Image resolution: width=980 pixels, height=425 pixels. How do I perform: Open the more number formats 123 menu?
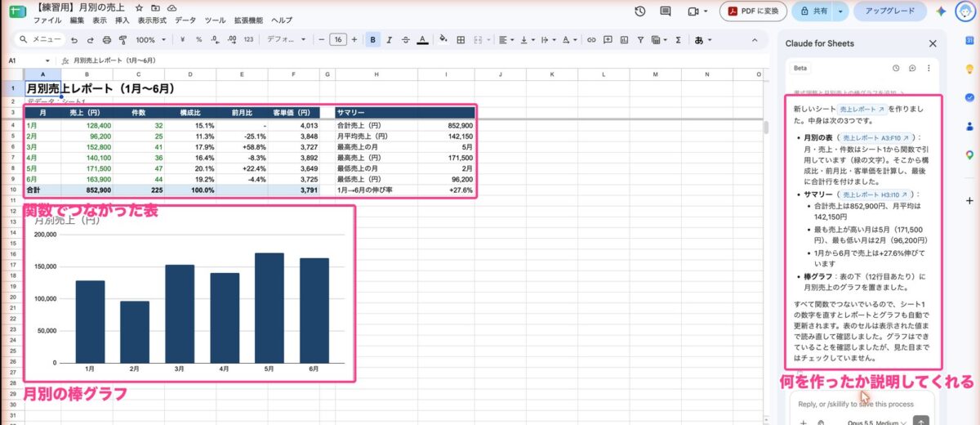248,39
